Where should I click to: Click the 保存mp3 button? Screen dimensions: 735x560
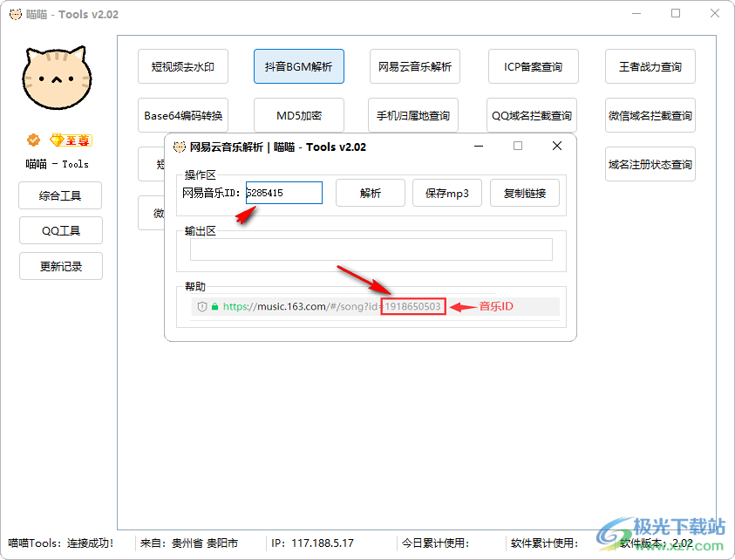click(447, 193)
